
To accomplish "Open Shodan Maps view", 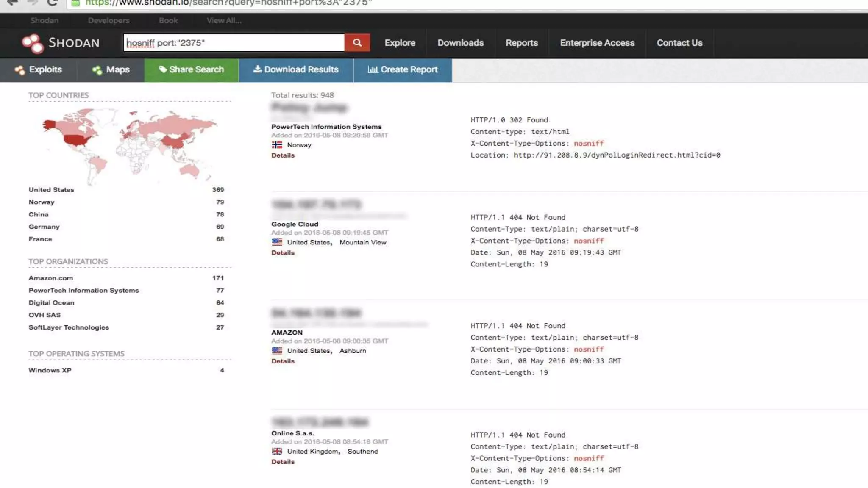I will [111, 70].
